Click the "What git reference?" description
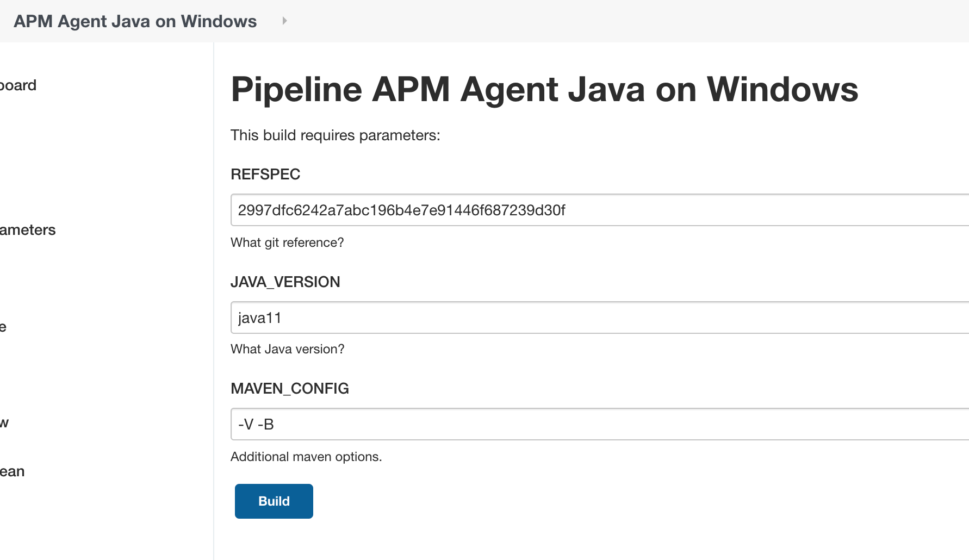Image resolution: width=969 pixels, height=560 pixels. (x=287, y=242)
